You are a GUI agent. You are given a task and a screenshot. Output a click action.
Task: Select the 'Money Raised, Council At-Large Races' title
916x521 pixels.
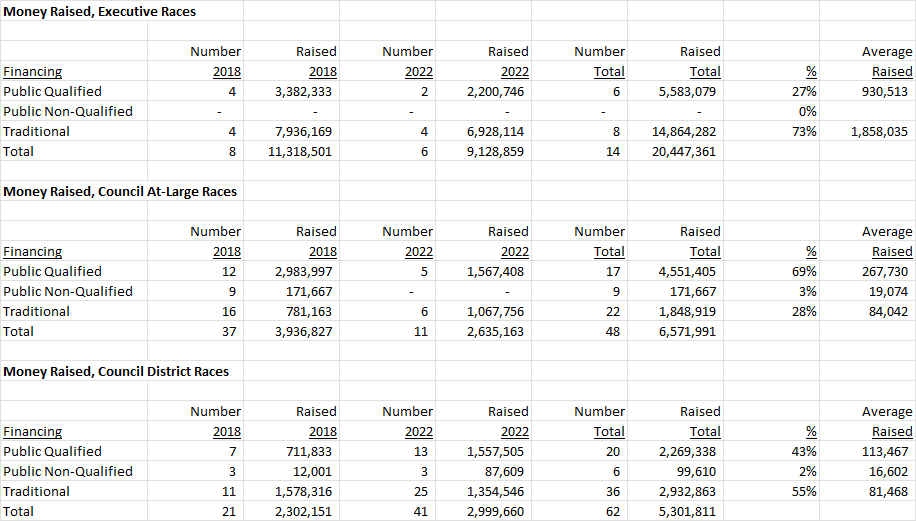coord(120,192)
